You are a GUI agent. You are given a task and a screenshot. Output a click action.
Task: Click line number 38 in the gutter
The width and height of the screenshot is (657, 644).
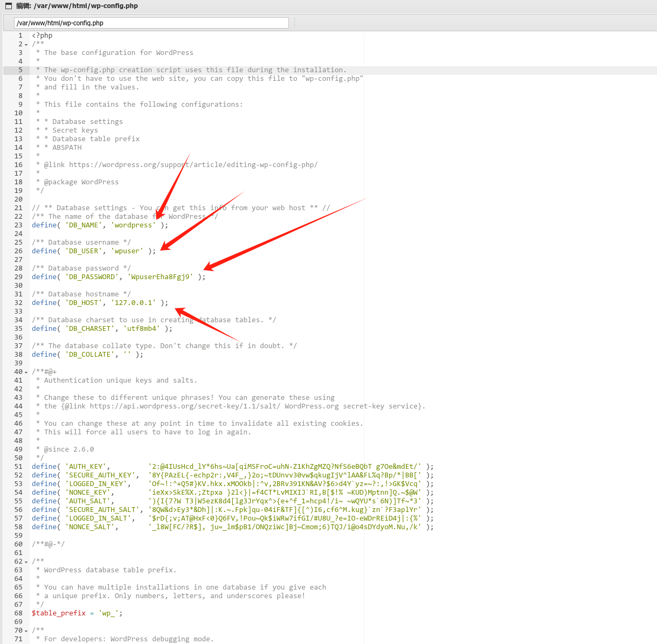18,355
